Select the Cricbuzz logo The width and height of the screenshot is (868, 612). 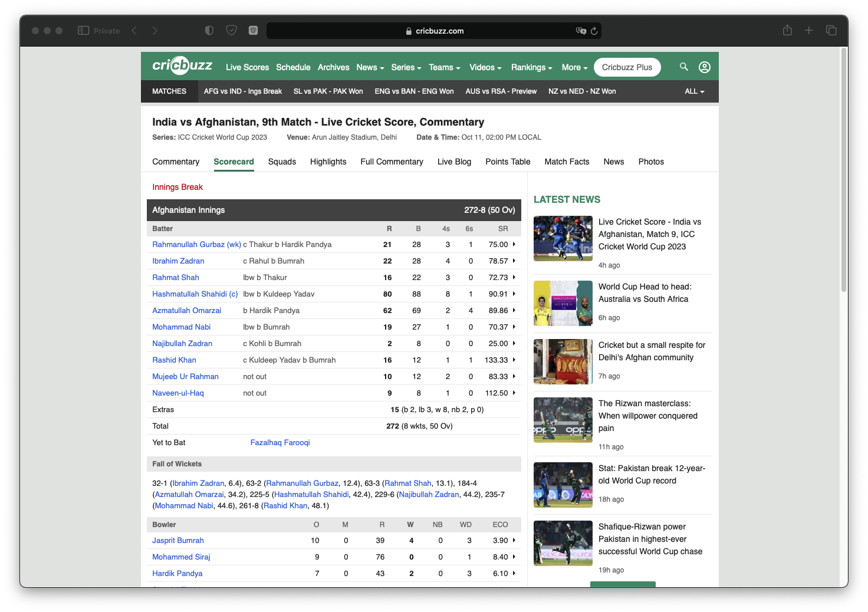(182, 65)
